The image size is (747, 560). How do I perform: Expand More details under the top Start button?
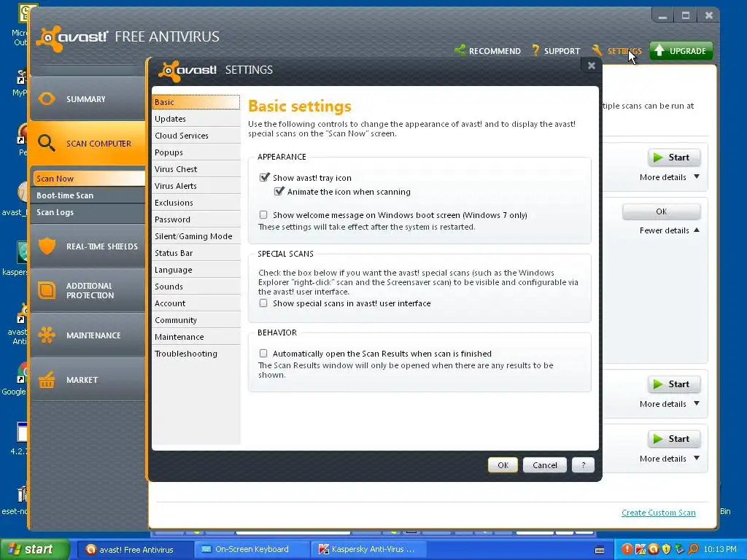[670, 177]
